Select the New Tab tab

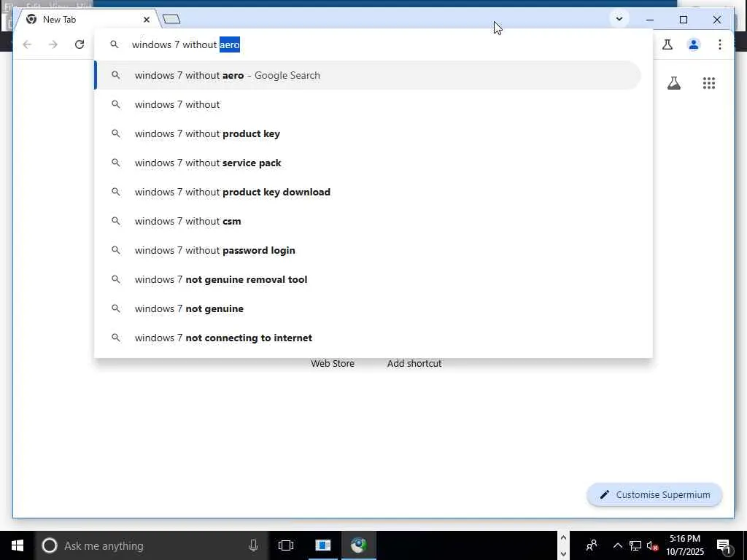click(88, 20)
